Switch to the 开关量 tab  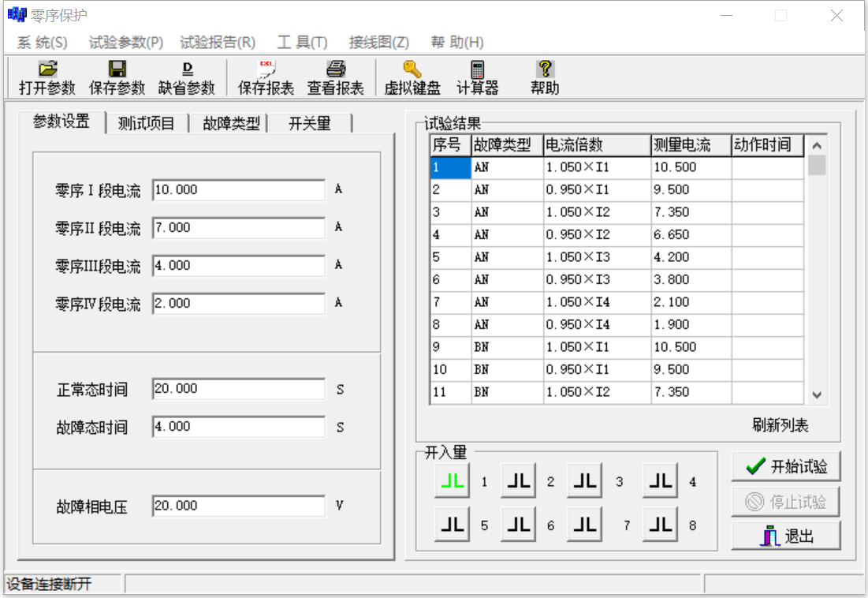pyautogui.click(x=311, y=123)
